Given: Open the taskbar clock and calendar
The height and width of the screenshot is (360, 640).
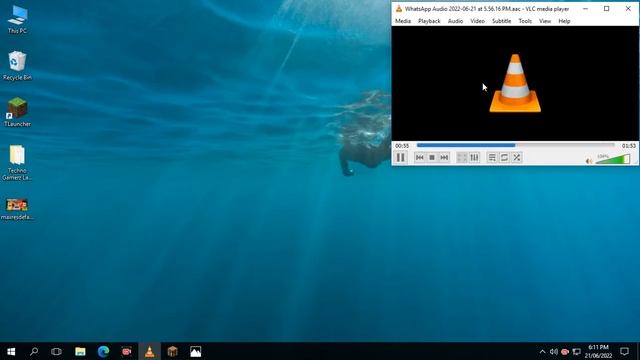Looking at the screenshot, I should coord(598,351).
